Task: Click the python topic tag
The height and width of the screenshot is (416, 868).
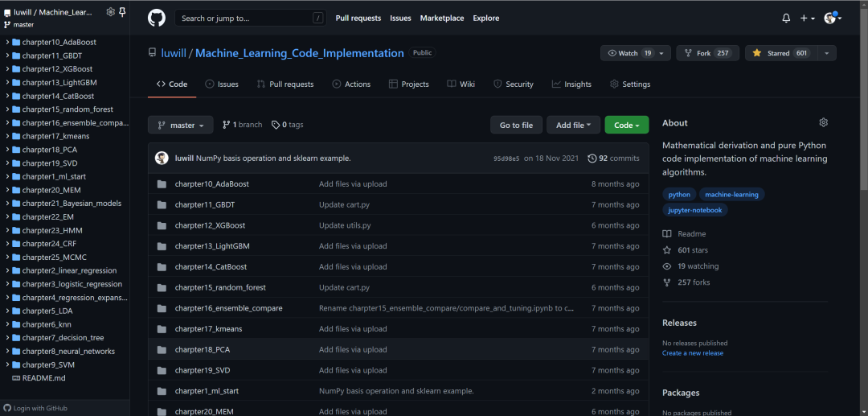Action: pyautogui.click(x=679, y=195)
